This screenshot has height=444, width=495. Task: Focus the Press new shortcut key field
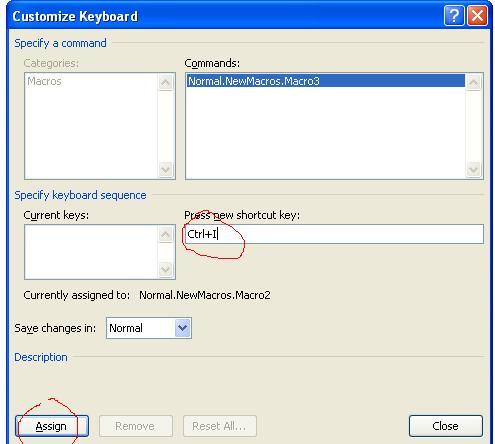click(x=334, y=234)
